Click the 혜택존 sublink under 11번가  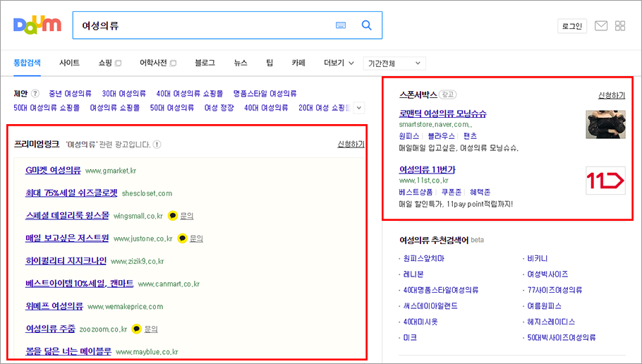(x=480, y=192)
